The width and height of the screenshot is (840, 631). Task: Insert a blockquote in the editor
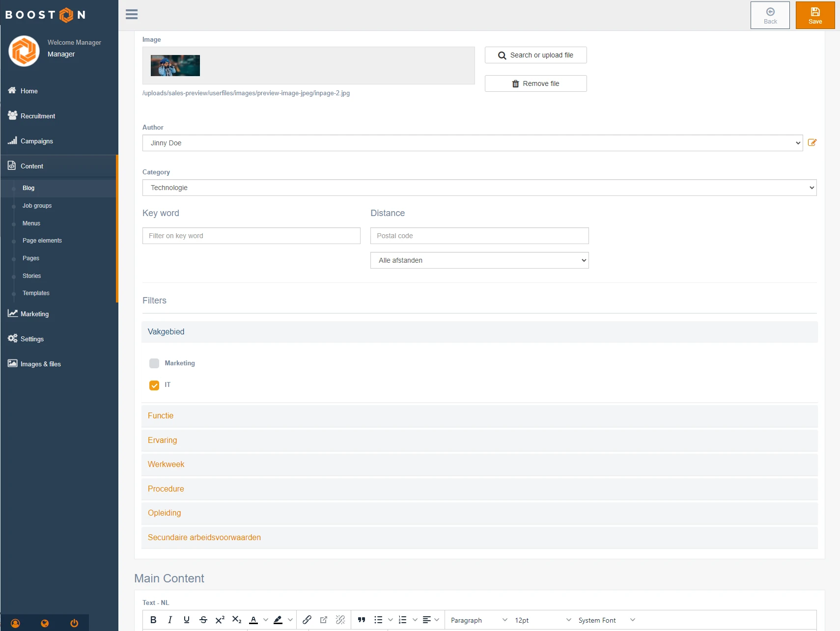pos(362,620)
